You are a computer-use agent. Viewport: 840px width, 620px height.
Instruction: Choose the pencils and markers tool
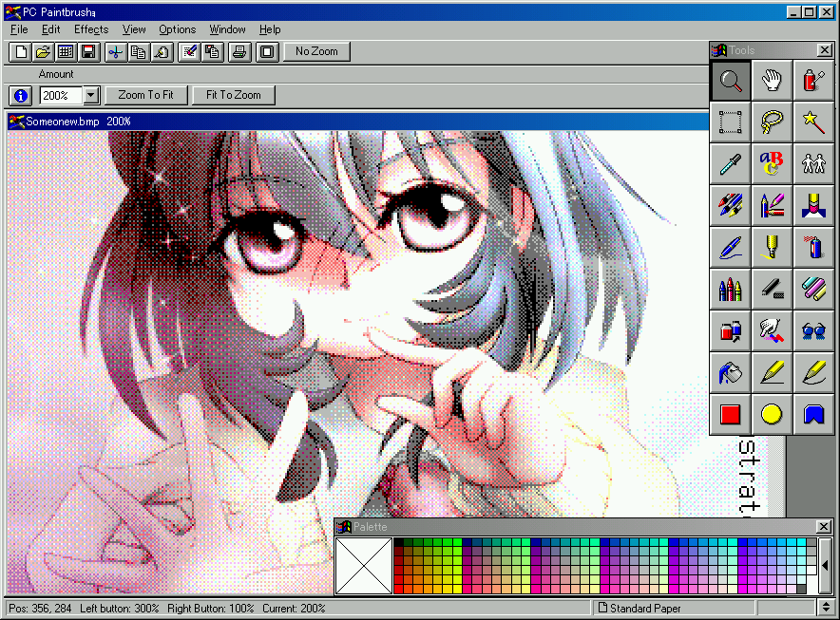click(x=772, y=206)
